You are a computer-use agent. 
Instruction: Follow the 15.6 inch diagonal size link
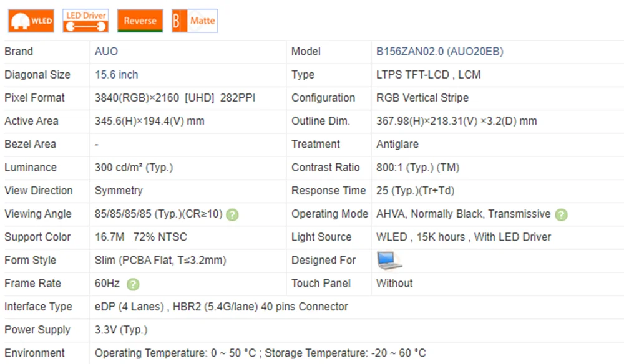tap(116, 75)
